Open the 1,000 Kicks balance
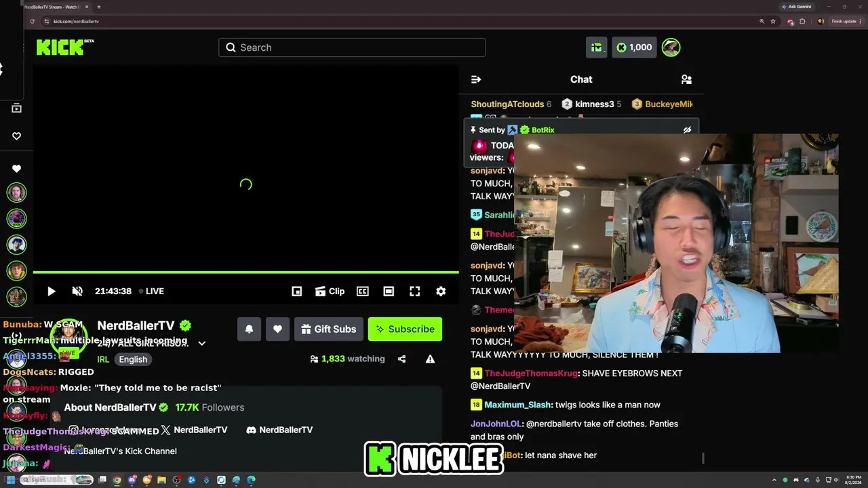 (634, 47)
